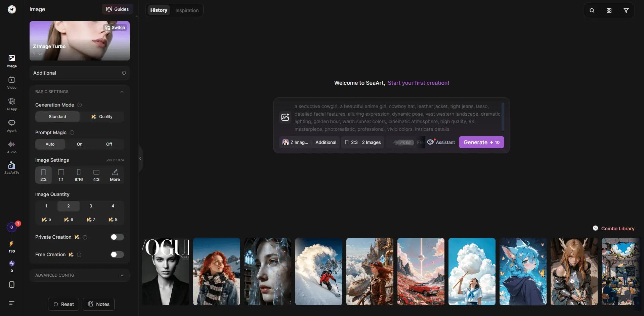Click the Prompt Magic info icon
This screenshot has width=644, height=316.
(x=72, y=132)
